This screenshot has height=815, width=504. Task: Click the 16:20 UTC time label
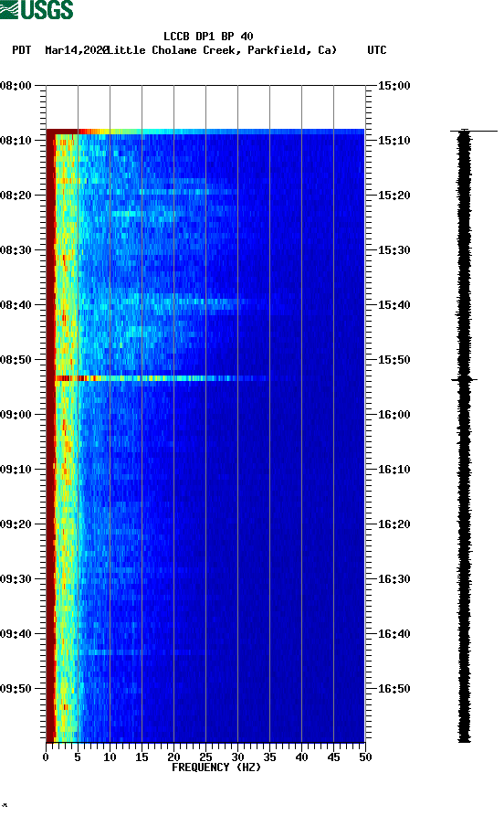pos(394,524)
